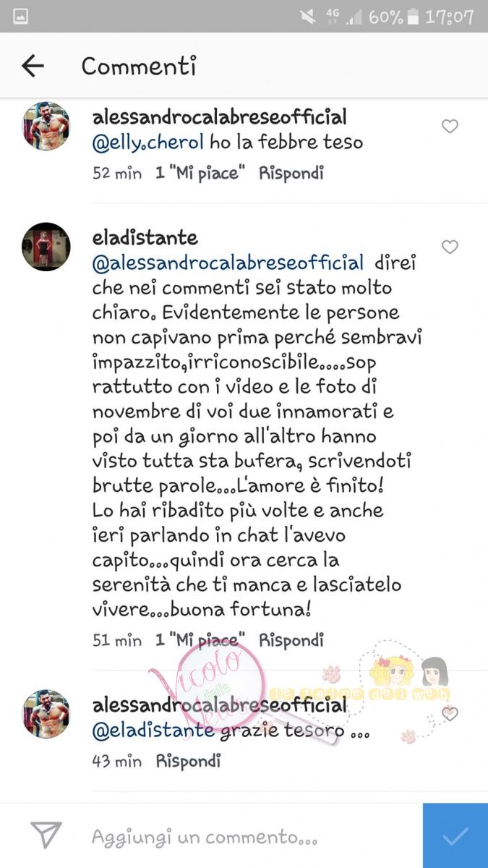Like alessandrocalabreseofficial's comment about febbre
The image size is (488, 868).
[x=450, y=127]
